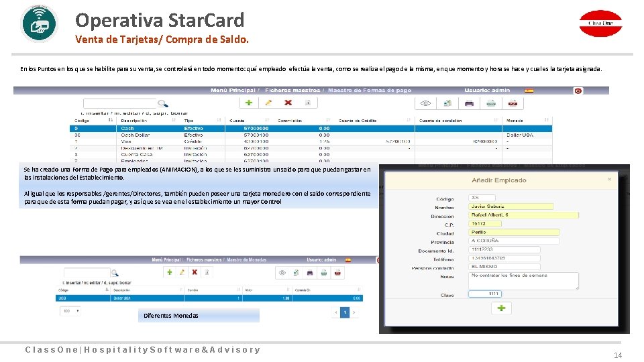Open the 100 rows-per-page dropdown

[x=70, y=311]
